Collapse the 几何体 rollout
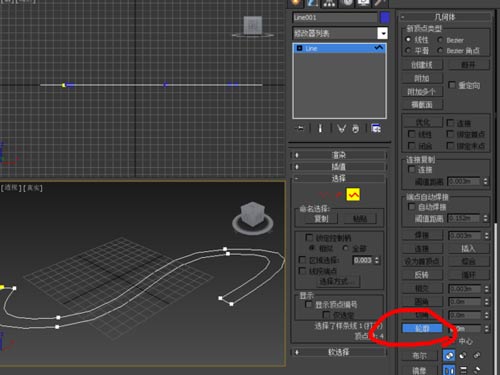This screenshot has width=500, height=375. coord(445,17)
